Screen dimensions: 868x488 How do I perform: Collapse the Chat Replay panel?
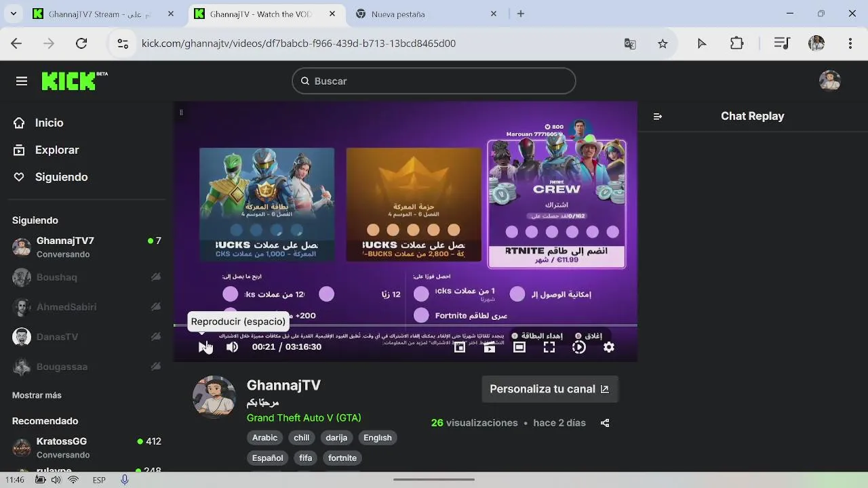[657, 117]
